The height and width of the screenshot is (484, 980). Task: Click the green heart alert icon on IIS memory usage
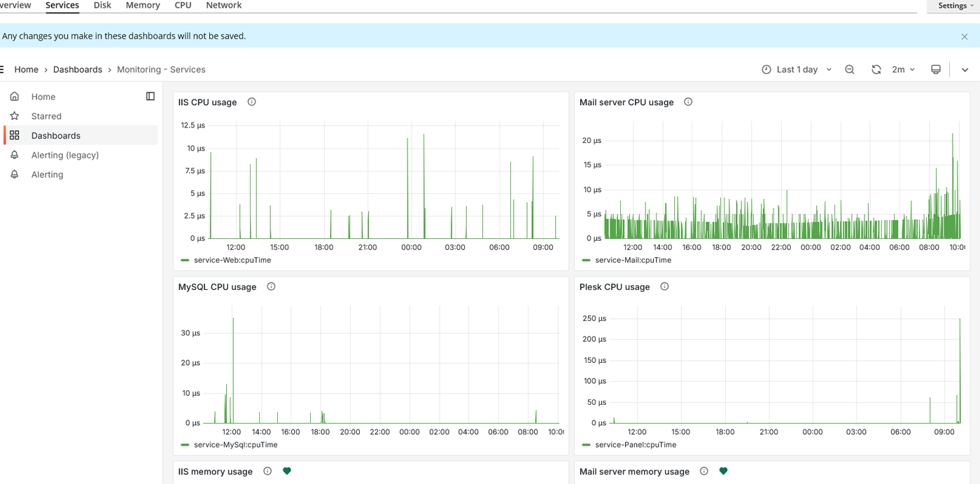[287, 471]
